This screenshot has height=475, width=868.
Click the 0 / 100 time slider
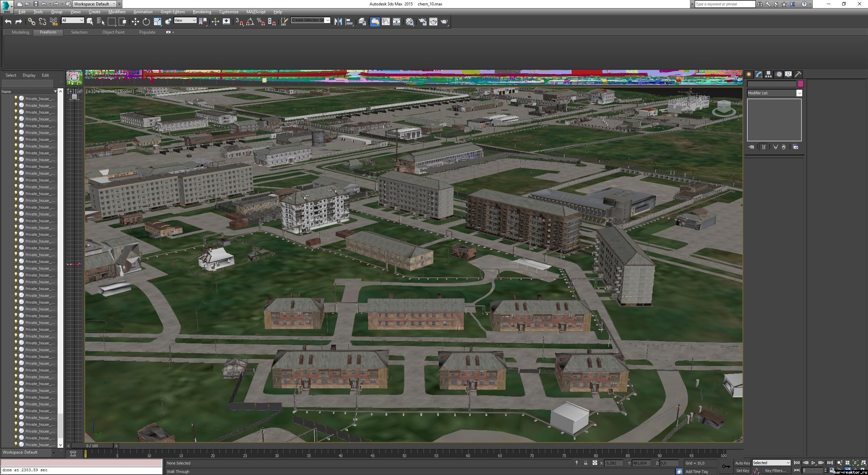coord(92,446)
